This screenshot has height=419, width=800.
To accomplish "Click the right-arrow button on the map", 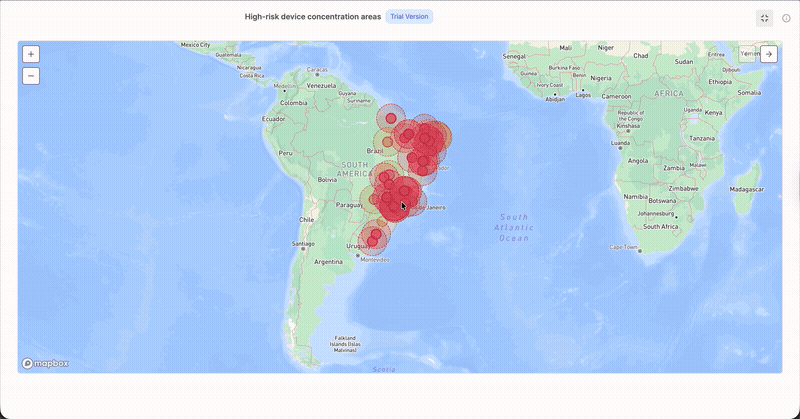I will 769,54.
